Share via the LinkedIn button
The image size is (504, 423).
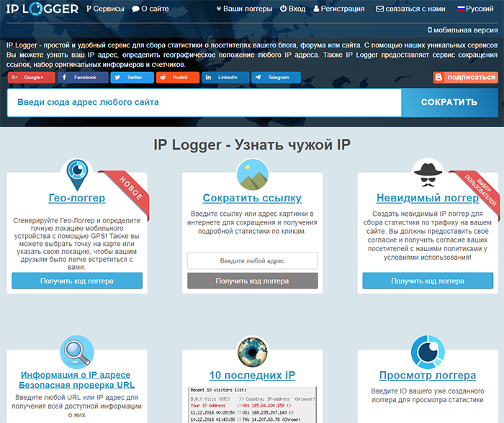pyautogui.click(x=225, y=78)
